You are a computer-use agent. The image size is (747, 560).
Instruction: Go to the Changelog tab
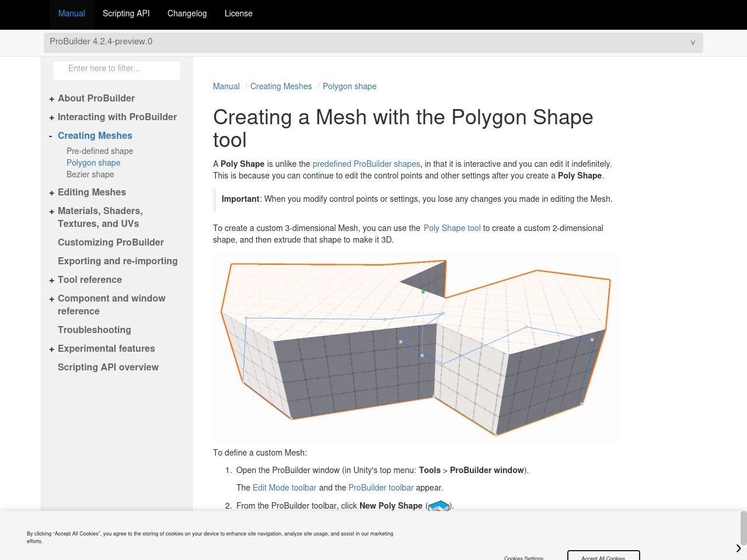click(187, 13)
